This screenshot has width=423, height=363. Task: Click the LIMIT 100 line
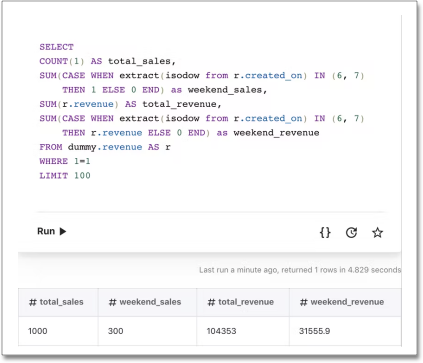65,176
